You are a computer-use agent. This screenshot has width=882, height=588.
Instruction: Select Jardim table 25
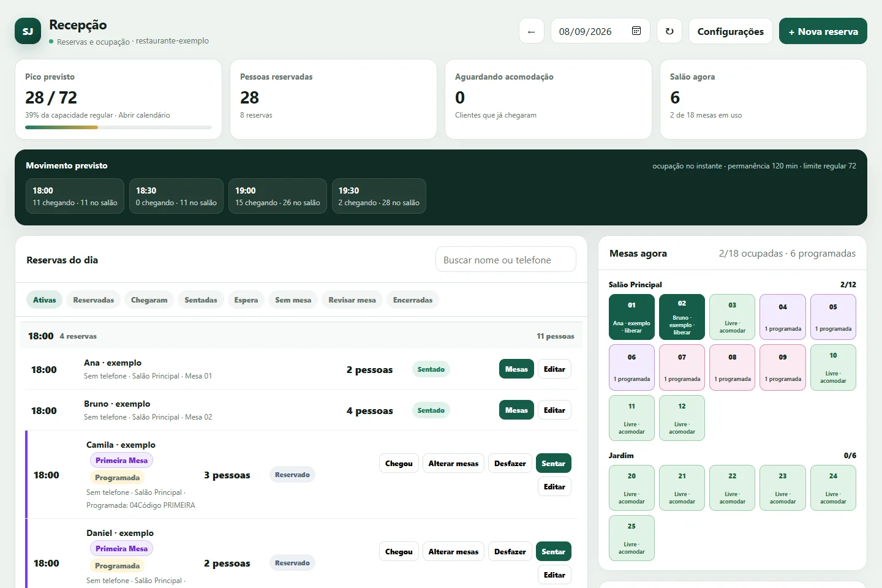631,538
